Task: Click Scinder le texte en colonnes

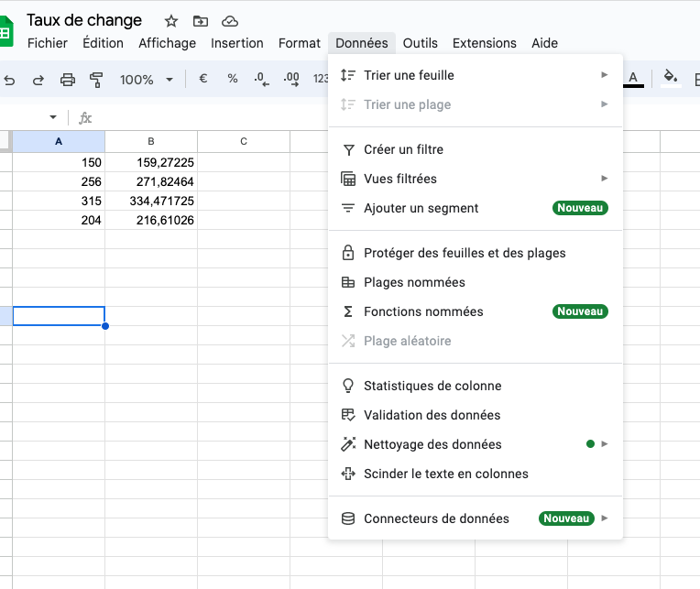Action: pyautogui.click(x=476, y=474)
